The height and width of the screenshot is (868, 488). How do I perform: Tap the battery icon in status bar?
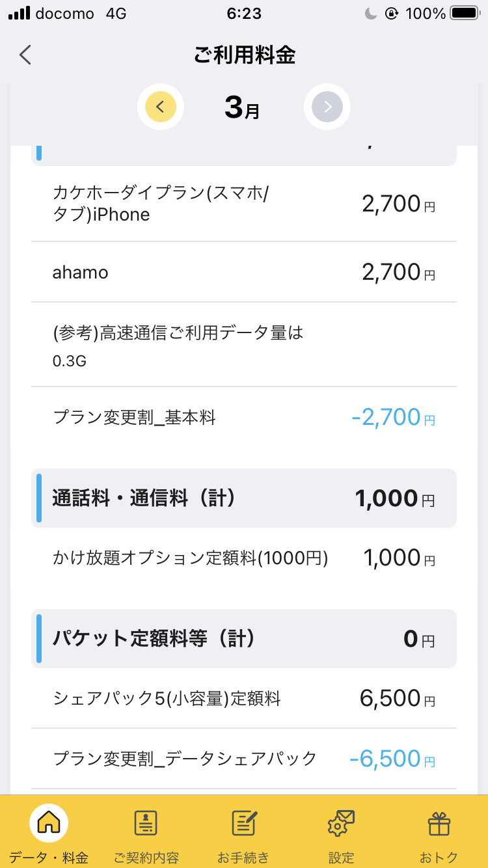465,14
